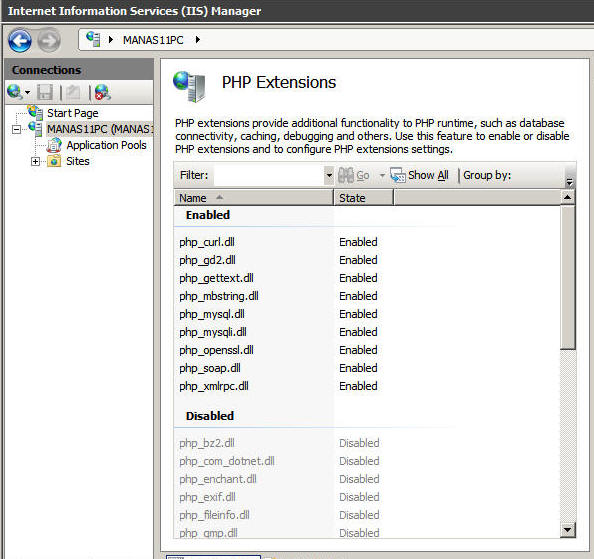Viewport: 594px width, 559px height.
Task: Open the toolbar overflow chevron after Group by
Action: pyautogui.click(x=569, y=183)
